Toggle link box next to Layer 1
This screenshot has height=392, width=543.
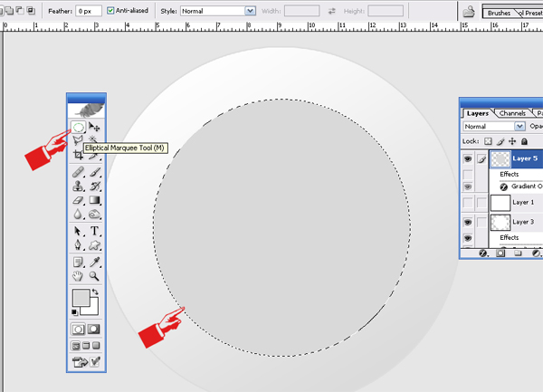point(481,203)
